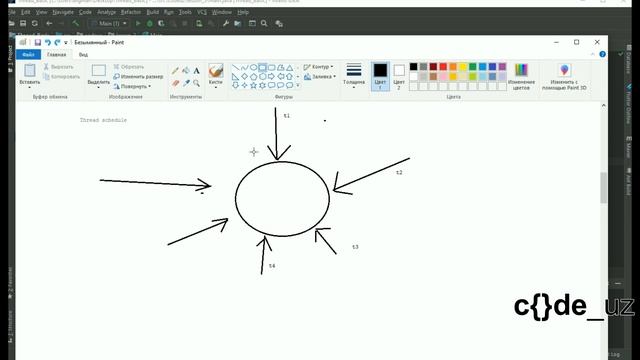Image resolution: width=640 pixels, height=360 pixels.
Task: Open the Rotate (Повернуть) dropdown
Action: (132, 86)
